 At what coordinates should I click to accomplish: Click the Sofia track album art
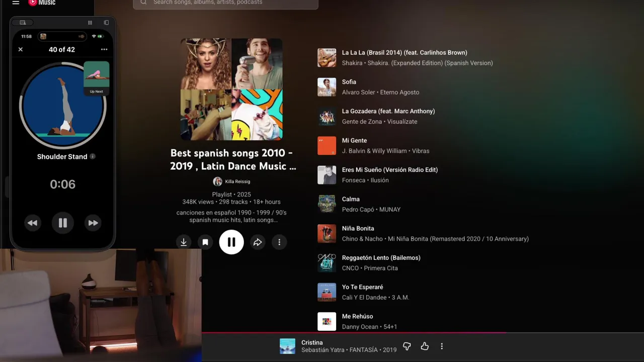(327, 87)
